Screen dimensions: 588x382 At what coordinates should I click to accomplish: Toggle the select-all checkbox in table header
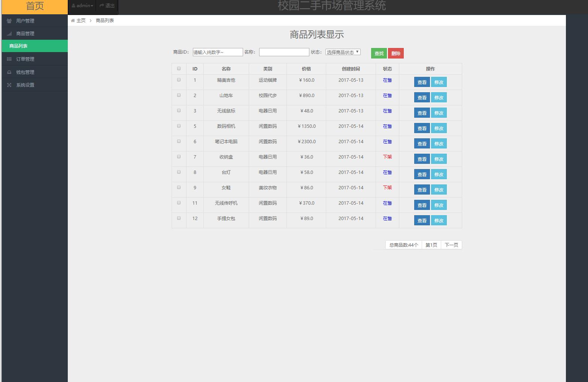coord(179,69)
